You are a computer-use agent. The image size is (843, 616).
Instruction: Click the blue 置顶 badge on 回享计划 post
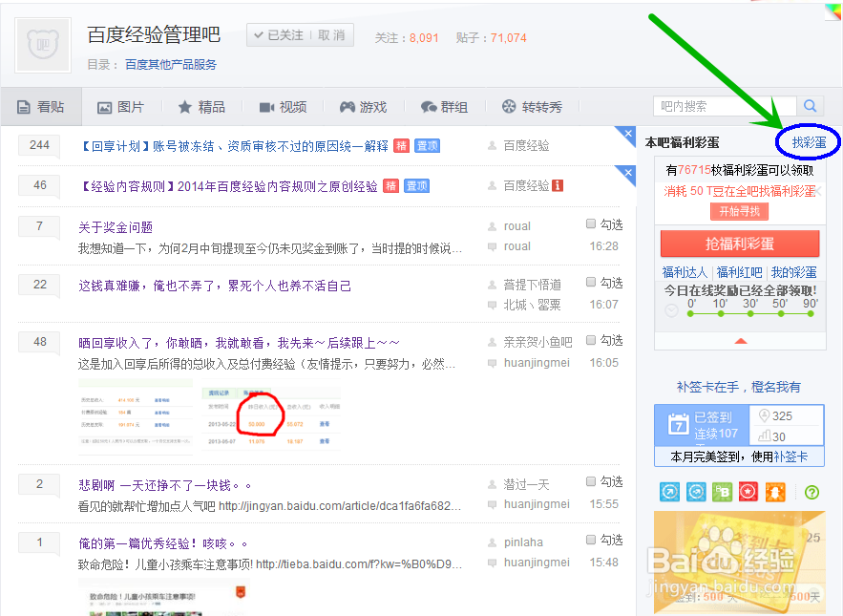pyautogui.click(x=427, y=146)
